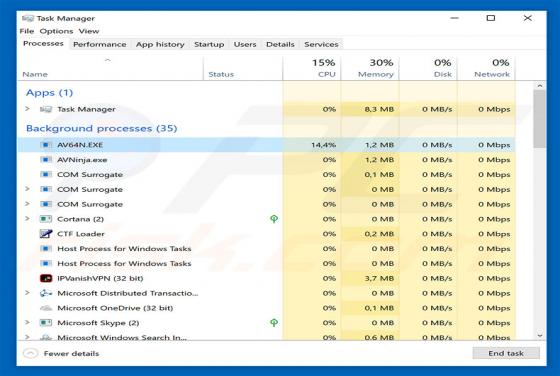Click the Microsoft Distributed Transaction icon
This screenshot has width=560, height=376.
click(x=46, y=293)
